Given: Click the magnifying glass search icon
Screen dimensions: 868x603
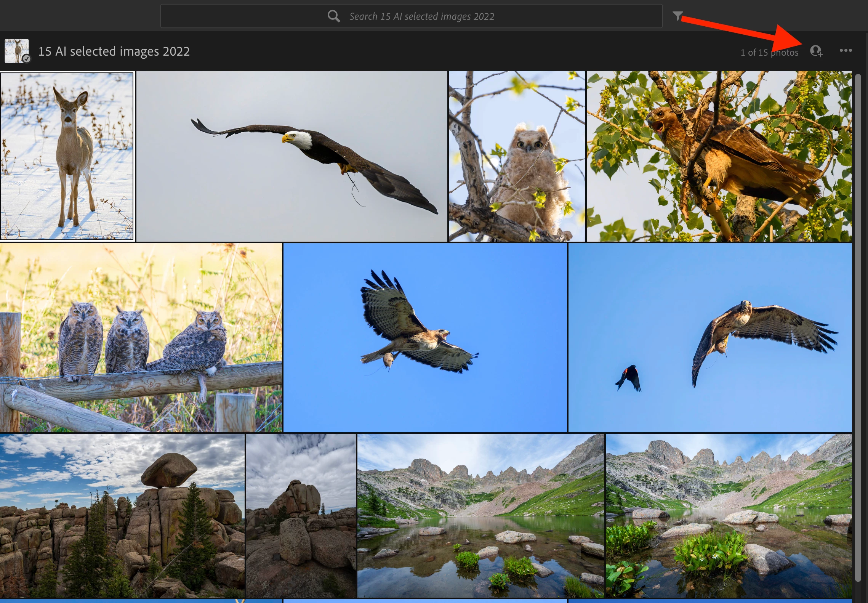Looking at the screenshot, I should click(x=333, y=16).
